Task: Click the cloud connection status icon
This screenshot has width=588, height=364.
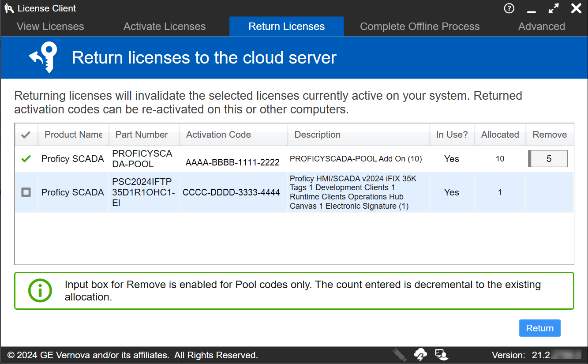Action: click(x=420, y=355)
